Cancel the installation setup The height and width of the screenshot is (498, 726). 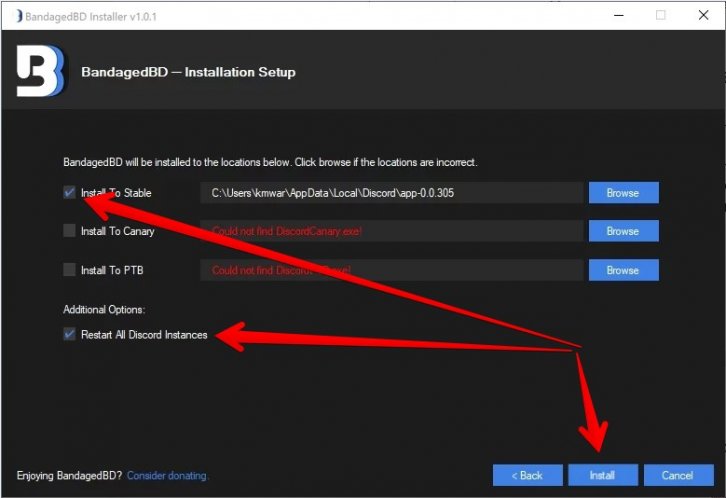point(678,475)
